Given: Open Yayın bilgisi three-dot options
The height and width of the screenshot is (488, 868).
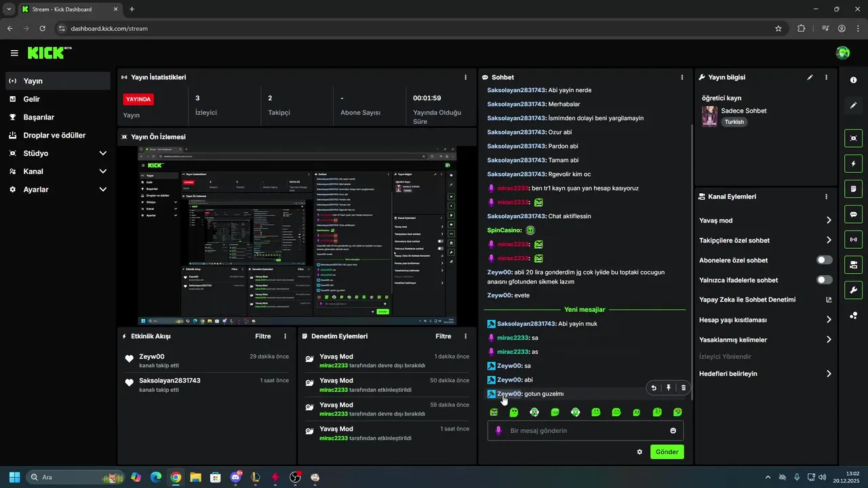Looking at the screenshot, I should coord(826,77).
